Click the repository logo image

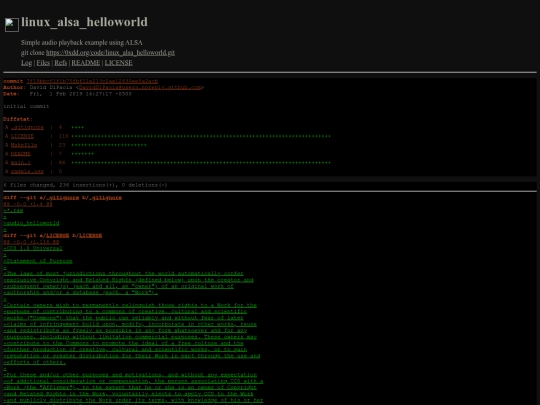click(12, 25)
